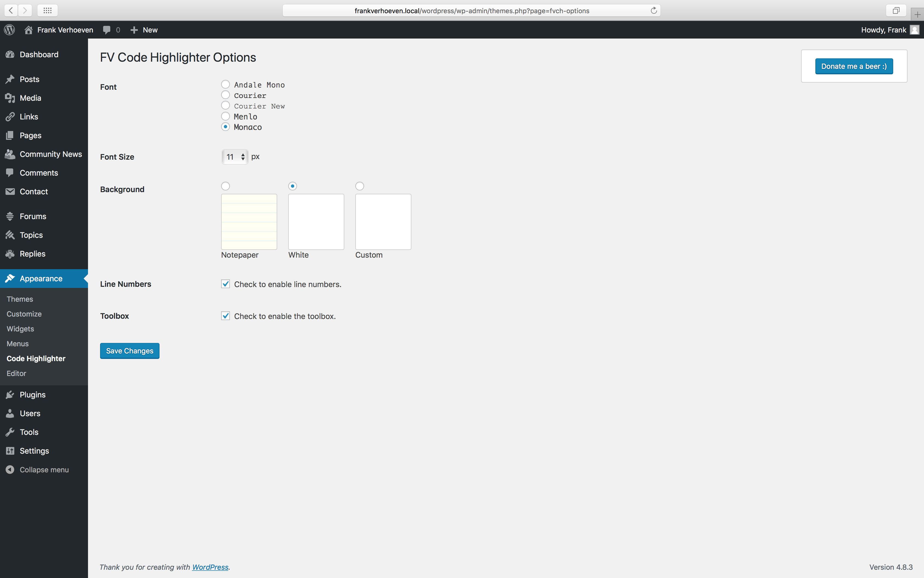Select the Notepaper background radio button
The height and width of the screenshot is (578, 924).
(226, 186)
